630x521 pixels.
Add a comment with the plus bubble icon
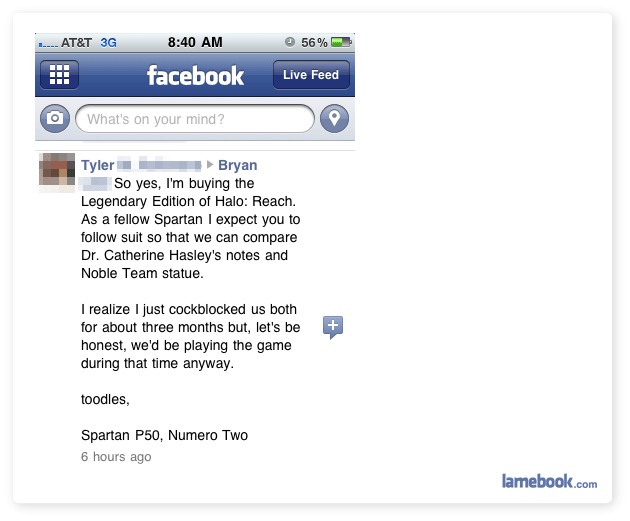click(333, 327)
